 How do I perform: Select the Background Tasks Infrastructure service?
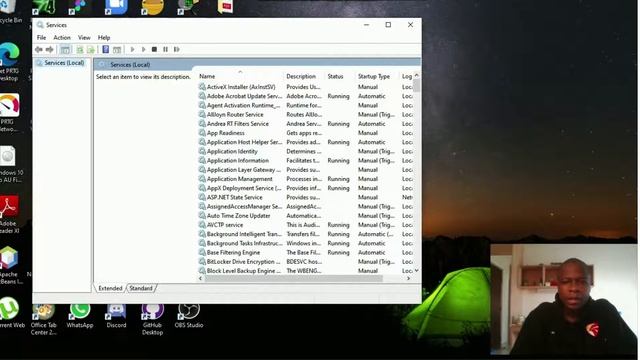(305, 243)
